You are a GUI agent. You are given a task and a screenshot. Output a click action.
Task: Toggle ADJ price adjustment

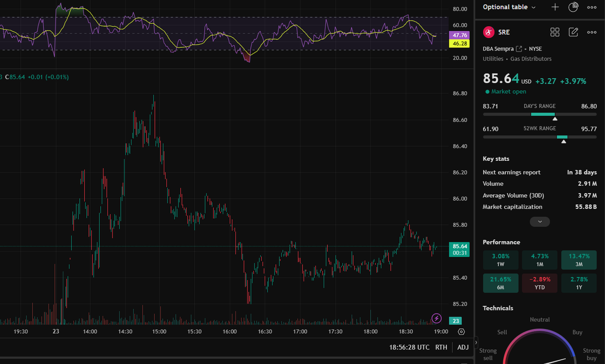point(463,347)
